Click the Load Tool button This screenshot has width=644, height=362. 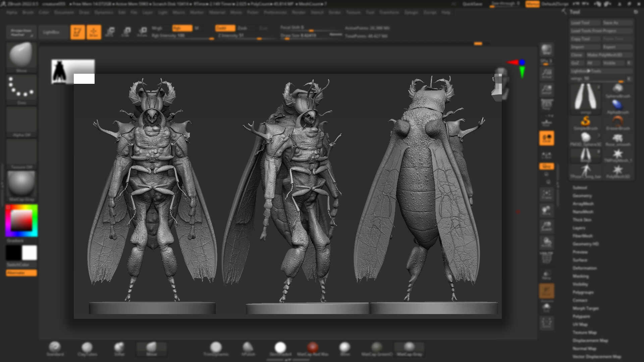(x=585, y=22)
